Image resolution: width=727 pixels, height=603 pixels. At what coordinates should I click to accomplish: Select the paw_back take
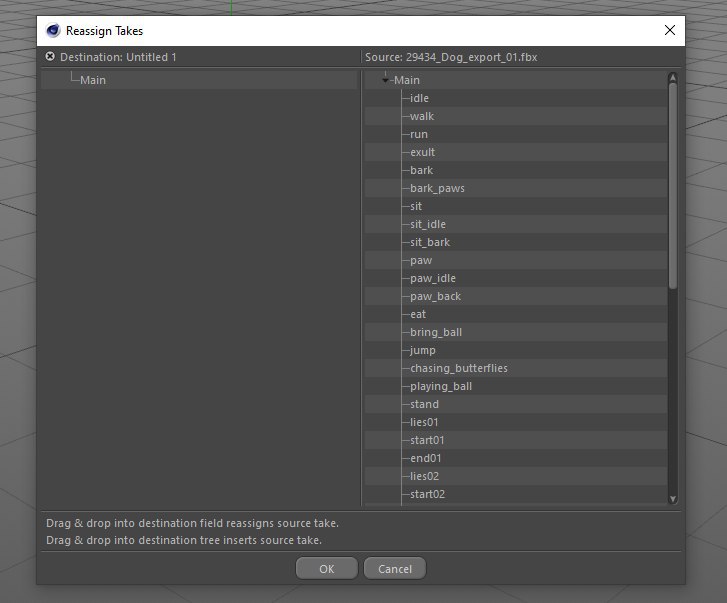tap(435, 296)
